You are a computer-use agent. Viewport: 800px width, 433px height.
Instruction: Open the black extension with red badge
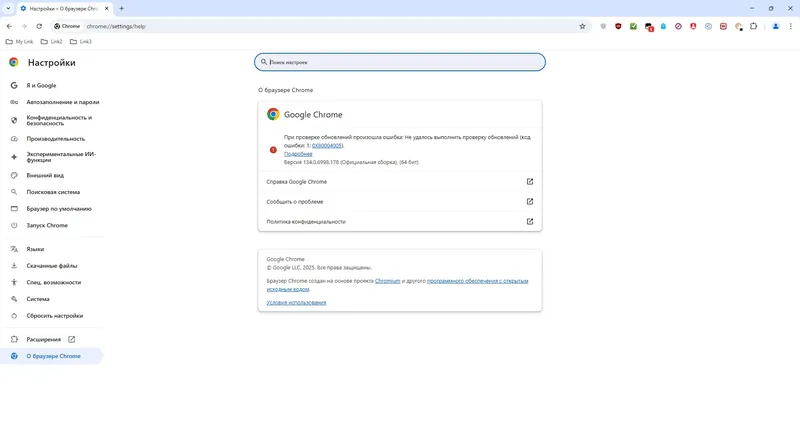click(648, 27)
